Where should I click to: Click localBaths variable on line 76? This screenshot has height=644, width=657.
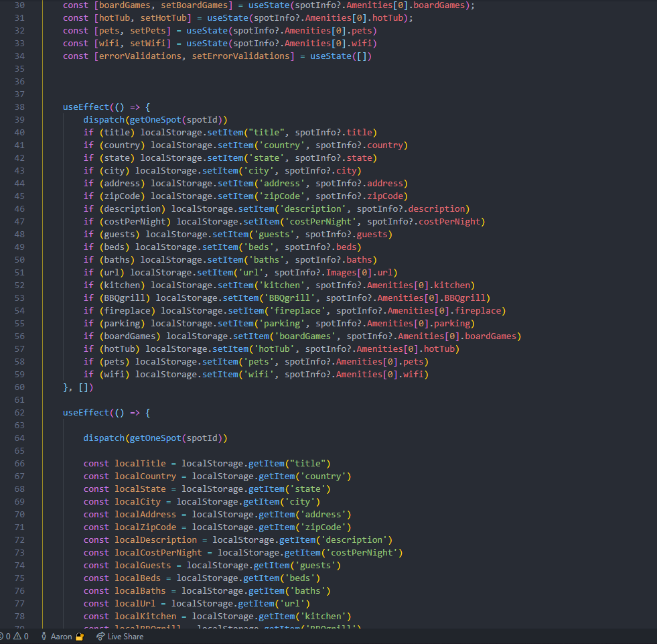click(x=141, y=591)
